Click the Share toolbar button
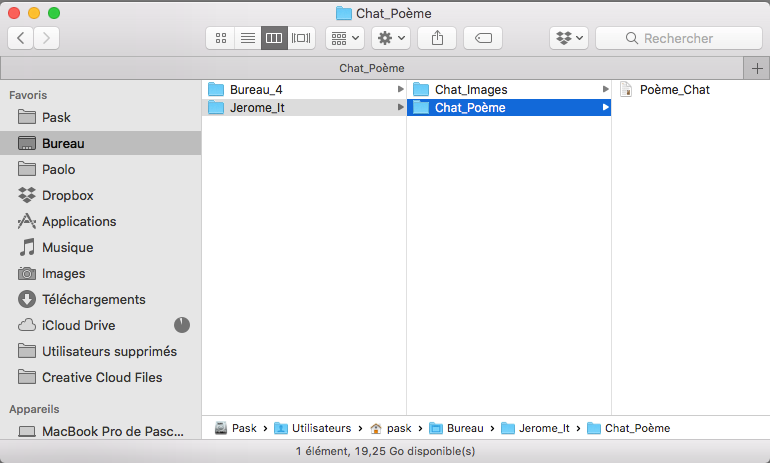The image size is (770, 463). point(437,38)
